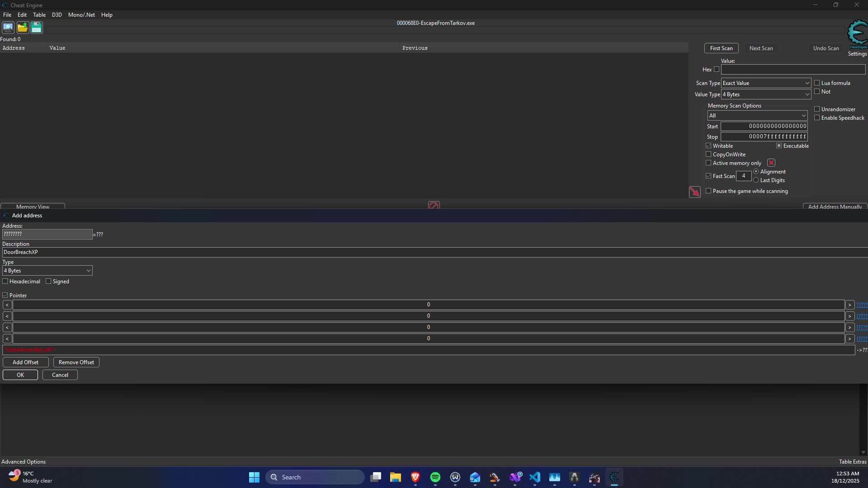Viewport: 868px width, 488px height.
Task: Click the Description field containing DoorBreachXP
Action: click(435, 252)
